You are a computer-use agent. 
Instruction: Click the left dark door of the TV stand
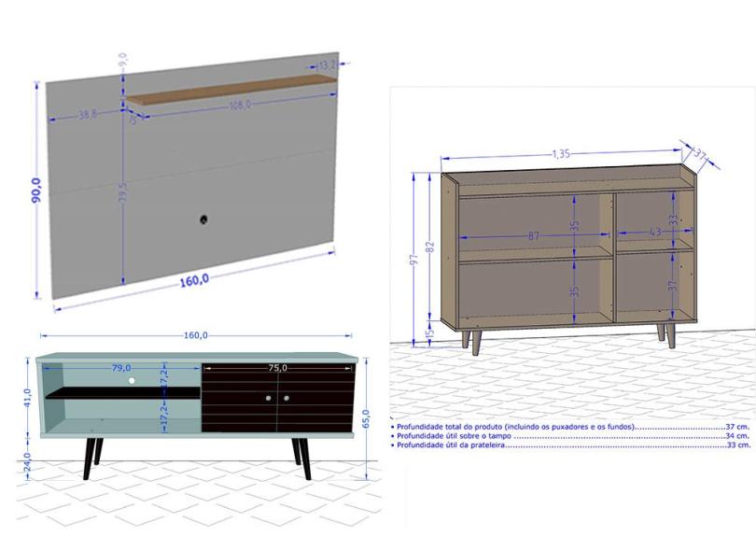click(239, 400)
